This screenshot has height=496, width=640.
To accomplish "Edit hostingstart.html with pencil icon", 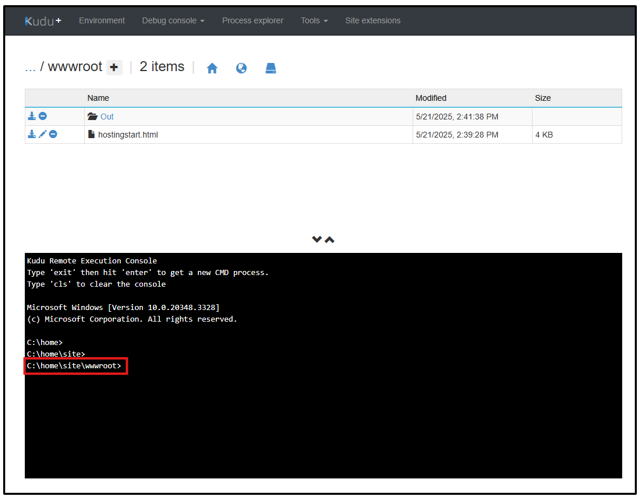I will pos(43,134).
